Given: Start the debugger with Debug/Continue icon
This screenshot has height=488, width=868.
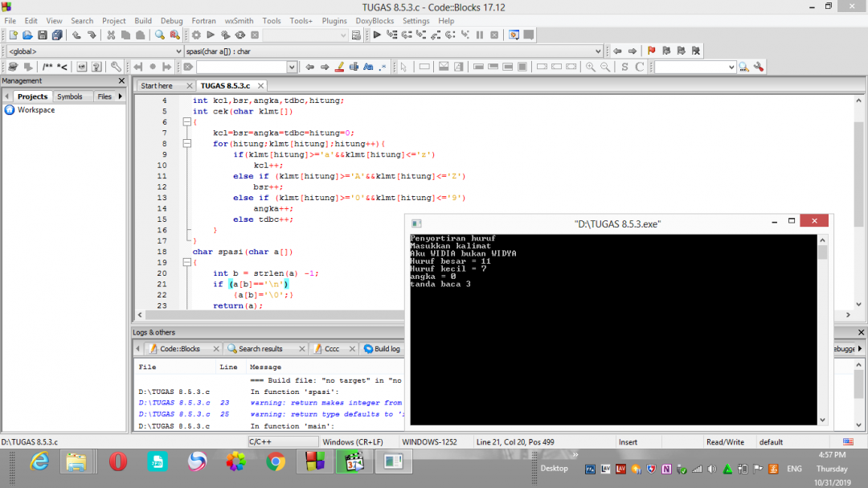Looking at the screenshot, I should tap(377, 35).
